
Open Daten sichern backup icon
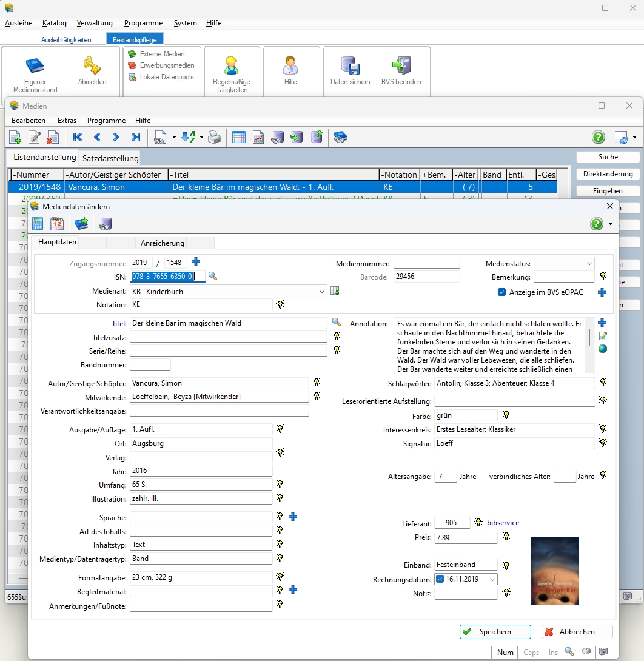tap(350, 65)
